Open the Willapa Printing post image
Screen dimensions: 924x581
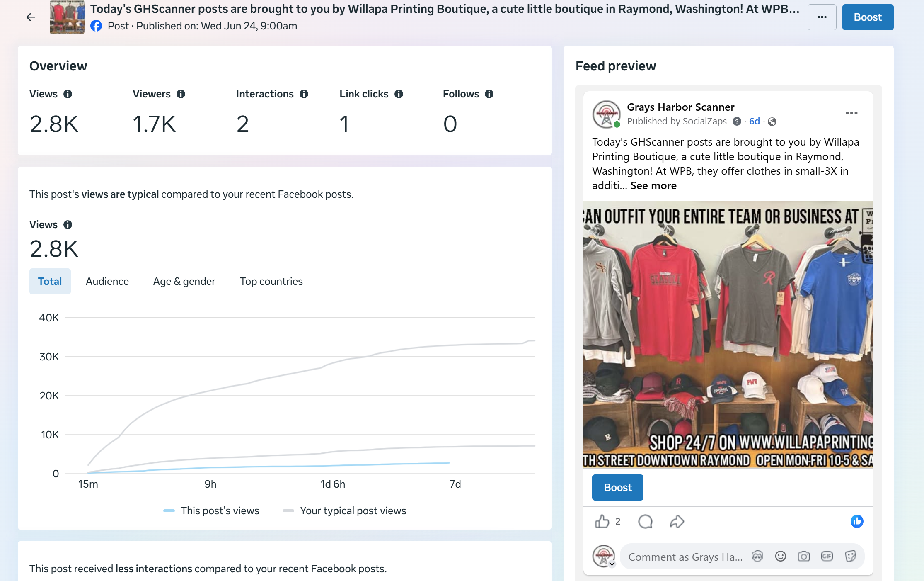(728, 334)
